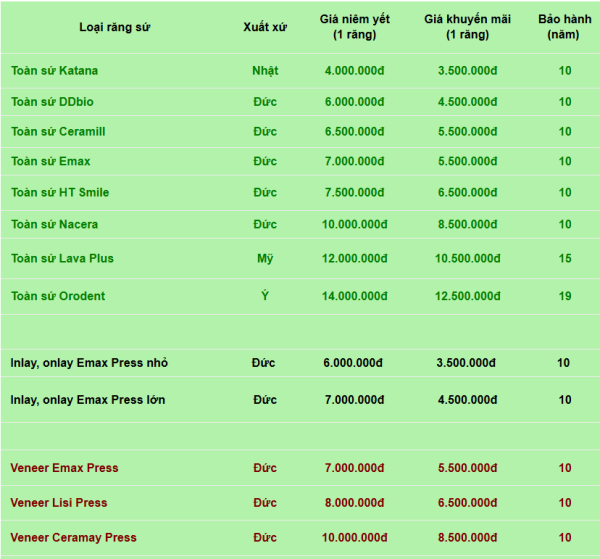Select 'Toàn sứ Lava Plus' row name
Viewport: 600px width, 559px height.
point(62,259)
